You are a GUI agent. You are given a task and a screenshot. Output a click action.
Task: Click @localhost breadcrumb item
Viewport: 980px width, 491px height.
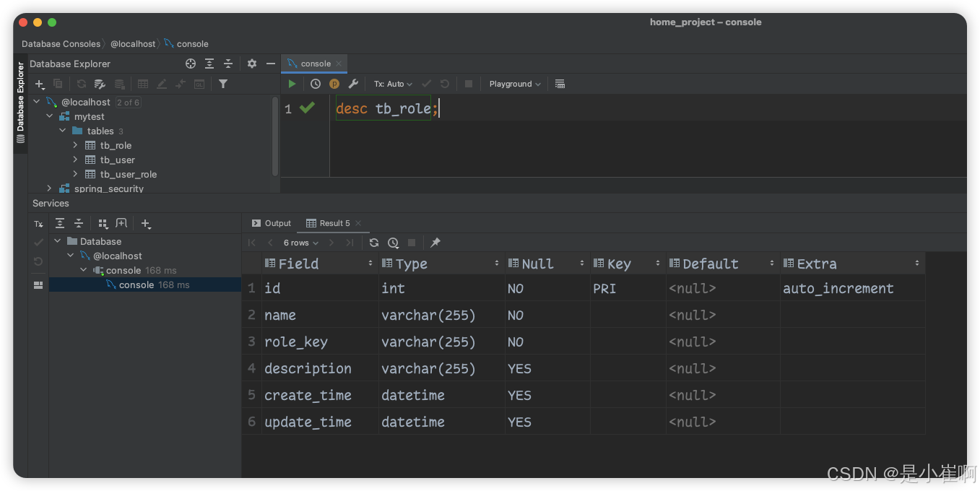133,44
